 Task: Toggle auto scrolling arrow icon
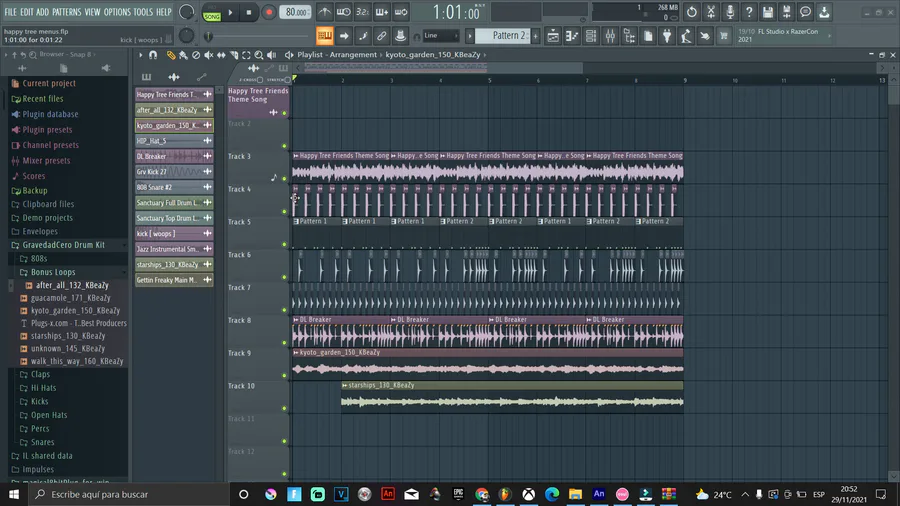point(344,36)
